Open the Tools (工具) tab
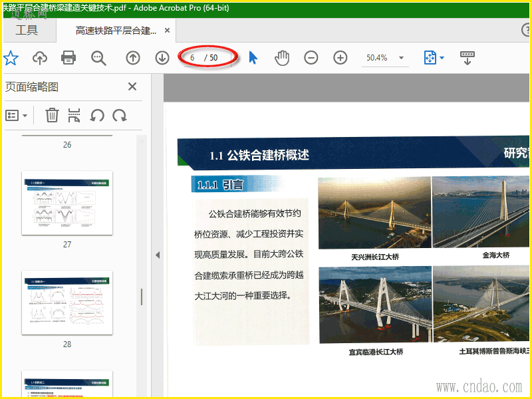The height and width of the screenshot is (399, 532). pyautogui.click(x=27, y=30)
